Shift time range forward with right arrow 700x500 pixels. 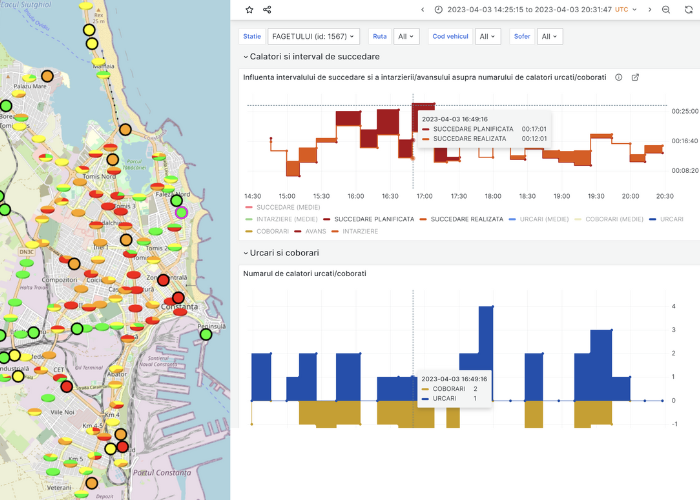click(x=648, y=9)
